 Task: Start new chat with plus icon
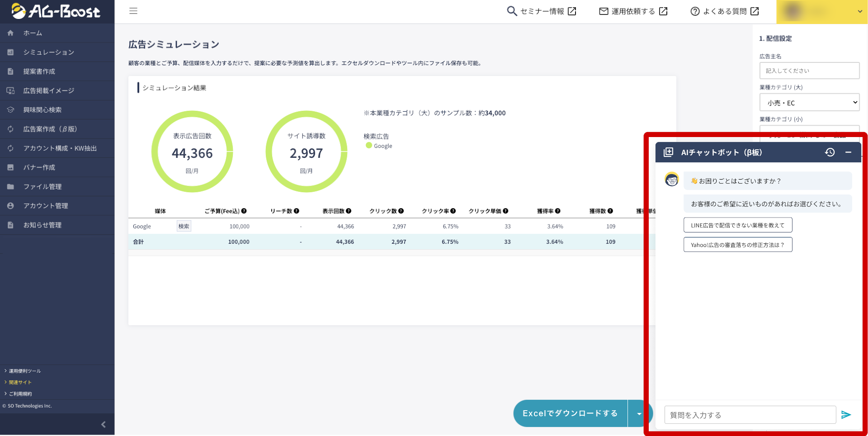668,152
